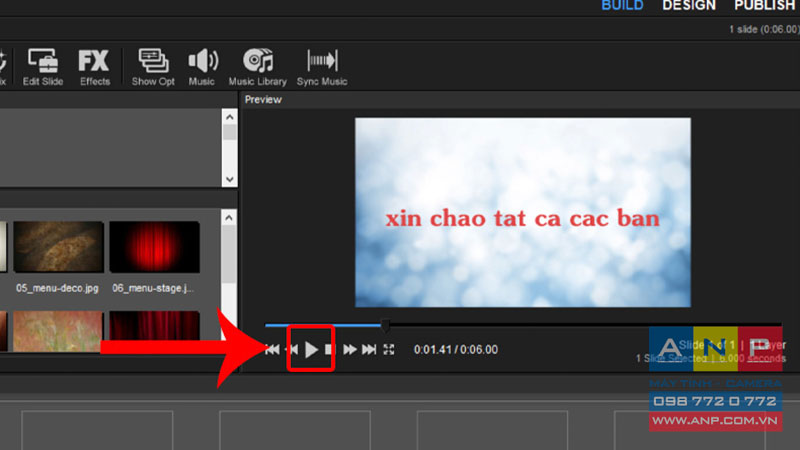Select the 05_menu-deco.jpg thumbnail
This screenshot has height=450, width=800.
(59, 247)
